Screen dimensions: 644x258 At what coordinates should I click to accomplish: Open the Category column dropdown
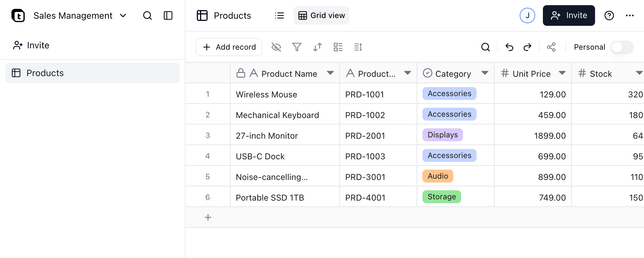pos(485,73)
